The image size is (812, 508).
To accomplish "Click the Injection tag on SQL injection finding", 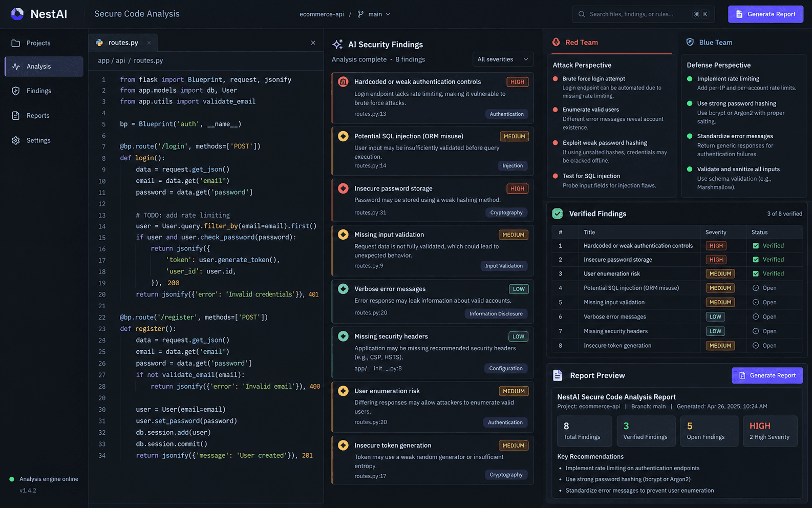I will point(512,165).
